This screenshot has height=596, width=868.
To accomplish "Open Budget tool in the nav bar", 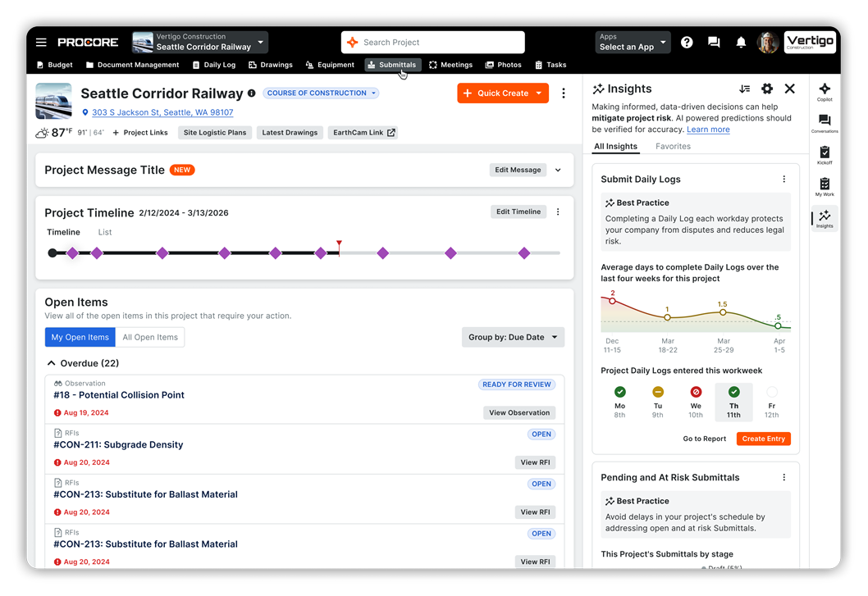I will [54, 65].
